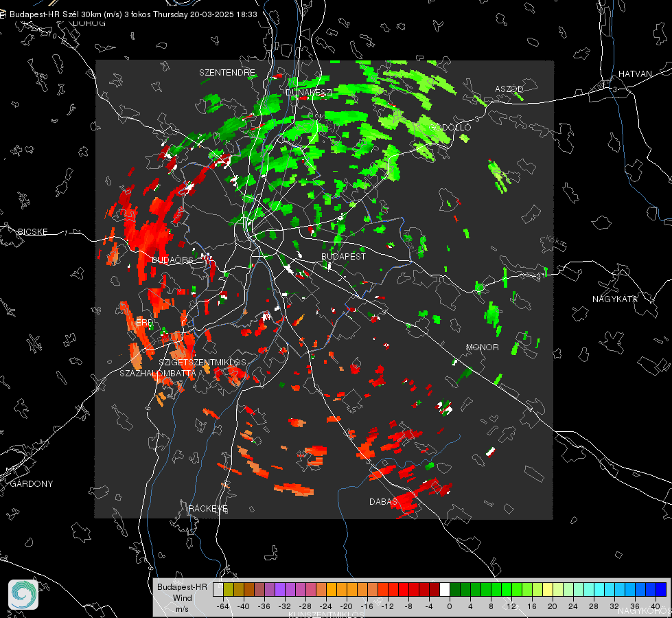Click the BICSKE town label

[x=32, y=231]
